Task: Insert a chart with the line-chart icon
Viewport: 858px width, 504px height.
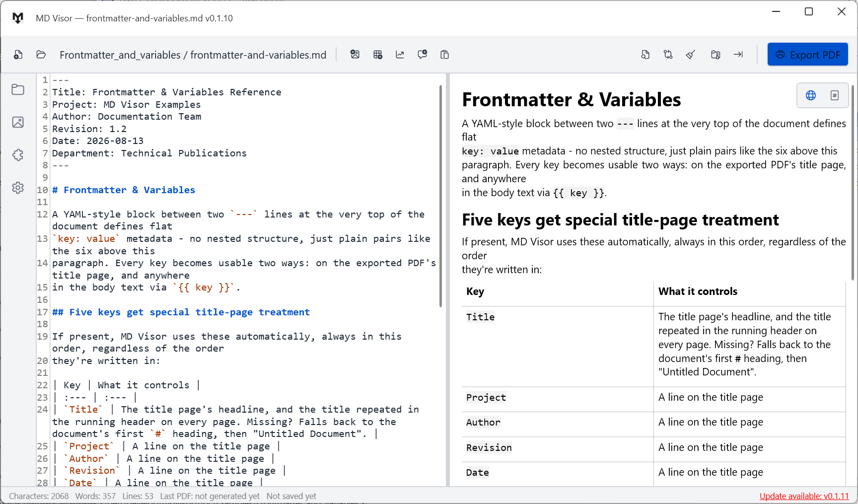Action: [x=400, y=55]
